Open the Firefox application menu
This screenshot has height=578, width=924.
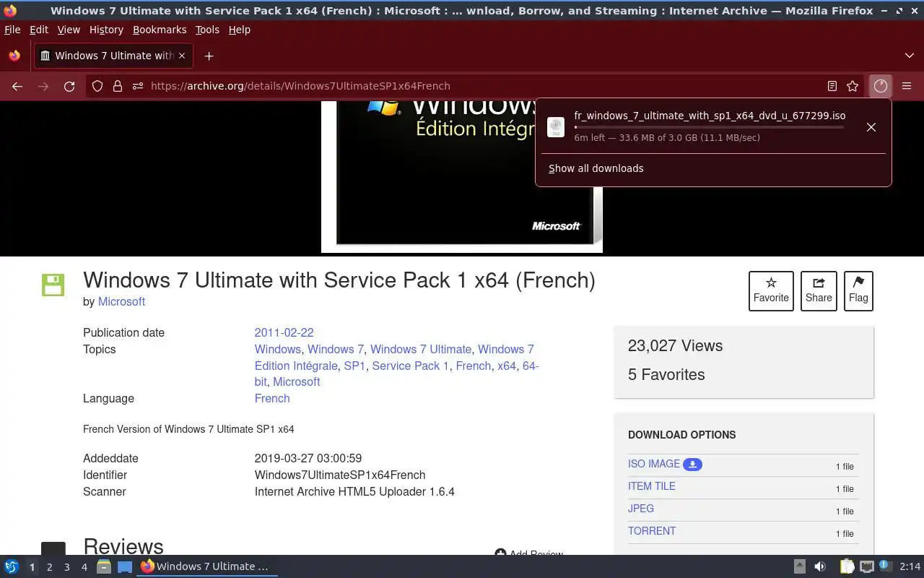(907, 86)
